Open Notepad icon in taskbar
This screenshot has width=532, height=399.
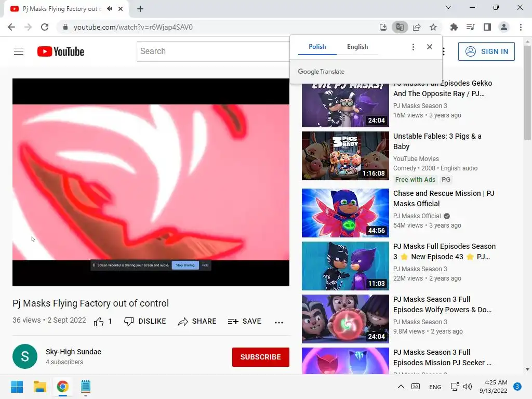click(x=86, y=387)
